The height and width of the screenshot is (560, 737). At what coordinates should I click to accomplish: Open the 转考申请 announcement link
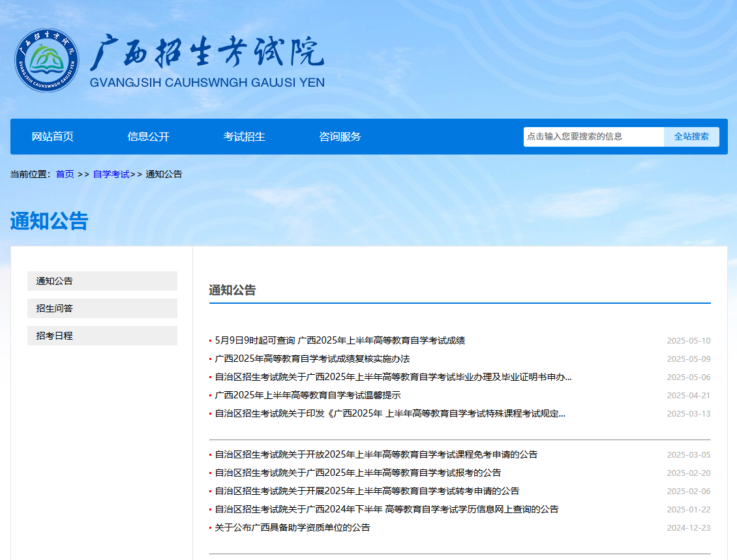tap(367, 491)
